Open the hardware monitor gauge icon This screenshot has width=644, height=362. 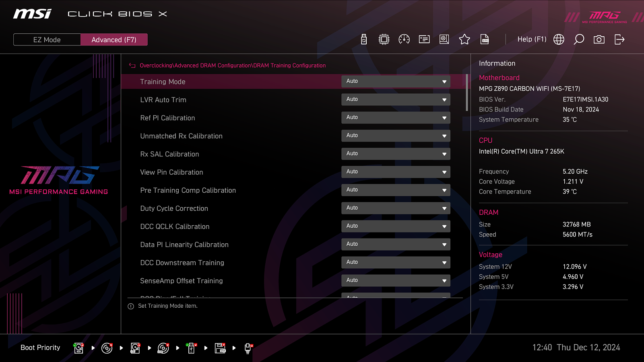coord(404,39)
